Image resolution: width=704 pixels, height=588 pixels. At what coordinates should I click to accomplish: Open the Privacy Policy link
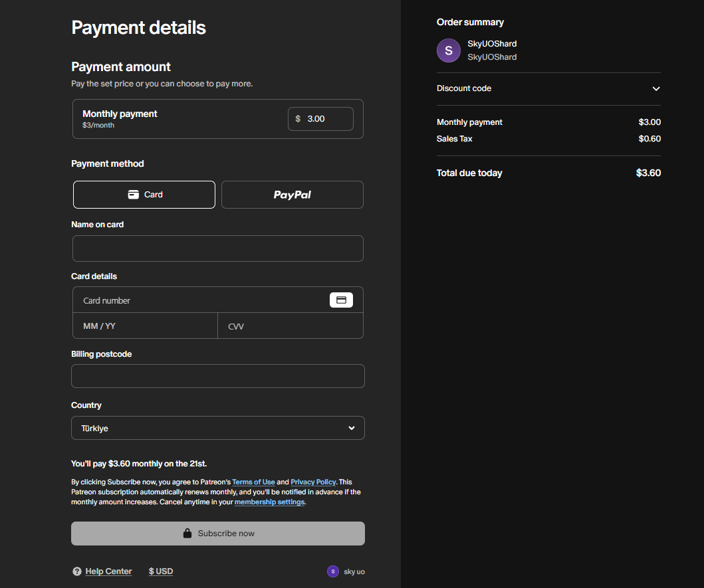(313, 482)
